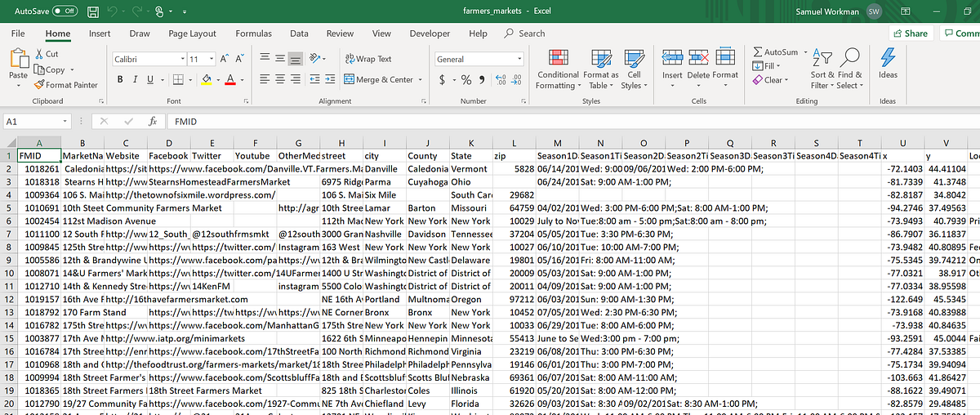Switch to the Data tab

tap(299, 33)
